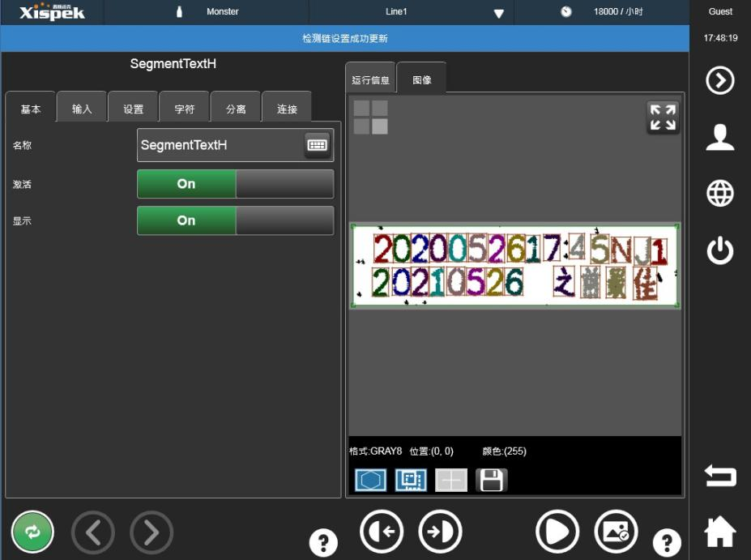The width and height of the screenshot is (751, 560).
Task: Click the step-backward image button
Action: pyautogui.click(x=382, y=532)
